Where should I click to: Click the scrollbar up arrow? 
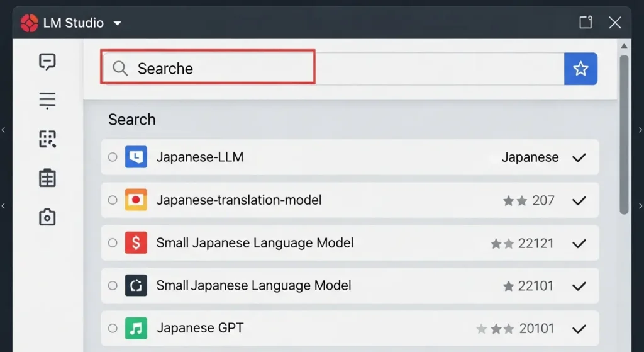tap(625, 47)
